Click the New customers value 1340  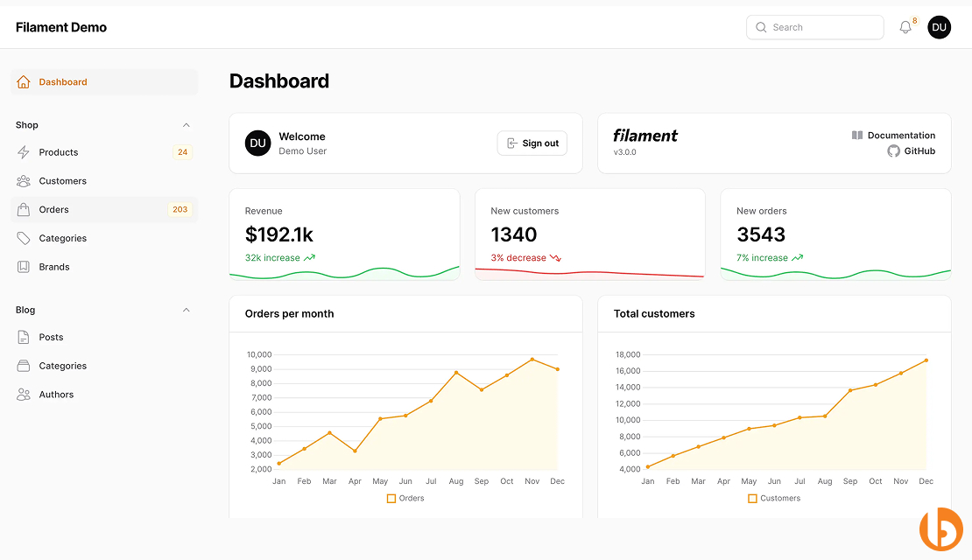(x=514, y=234)
